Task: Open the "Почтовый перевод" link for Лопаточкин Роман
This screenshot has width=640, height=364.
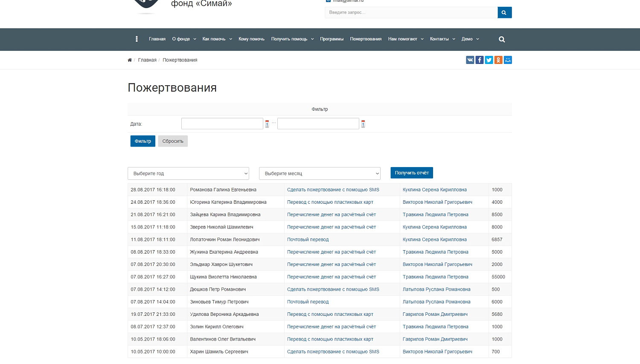Action: tap(308, 240)
